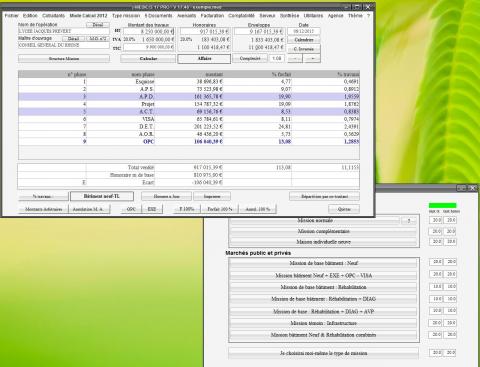Open the Calendrier button

tap(304, 40)
